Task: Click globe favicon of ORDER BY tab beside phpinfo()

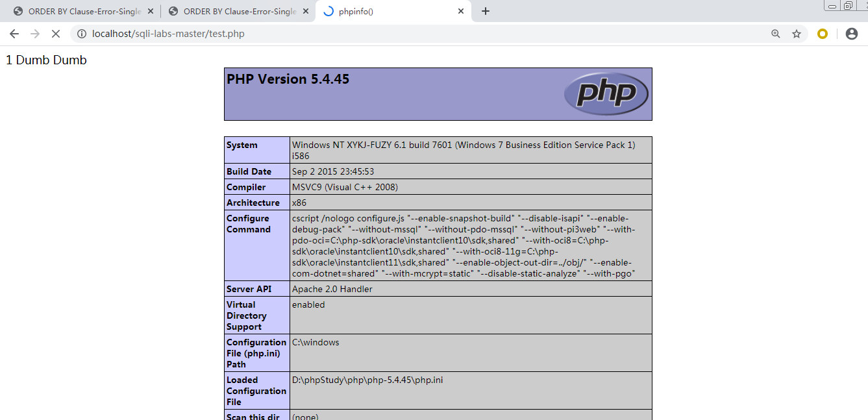Action: pyautogui.click(x=173, y=11)
